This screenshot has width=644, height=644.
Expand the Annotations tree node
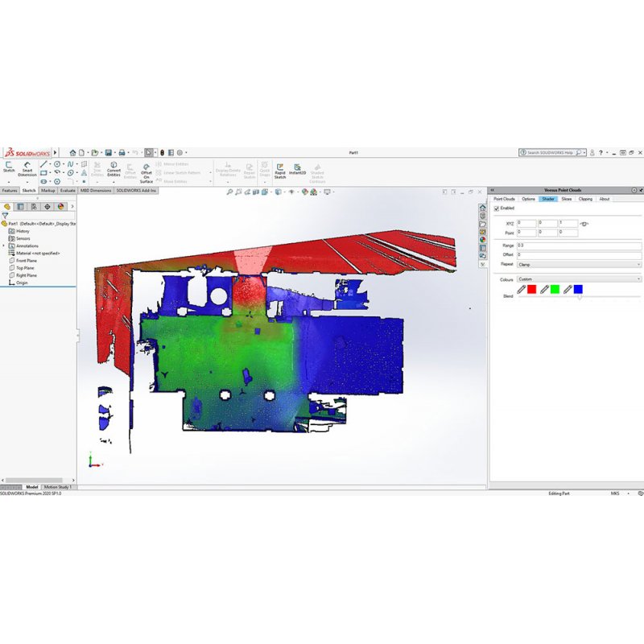(x=4, y=246)
